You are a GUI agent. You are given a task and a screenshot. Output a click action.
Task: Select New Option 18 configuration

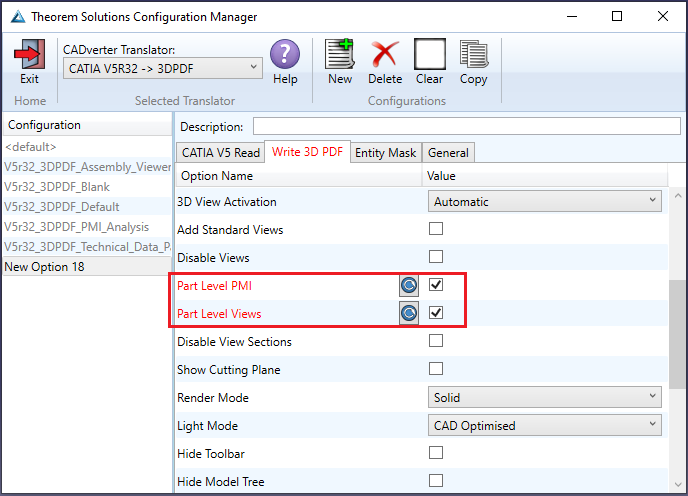(x=87, y=267)
